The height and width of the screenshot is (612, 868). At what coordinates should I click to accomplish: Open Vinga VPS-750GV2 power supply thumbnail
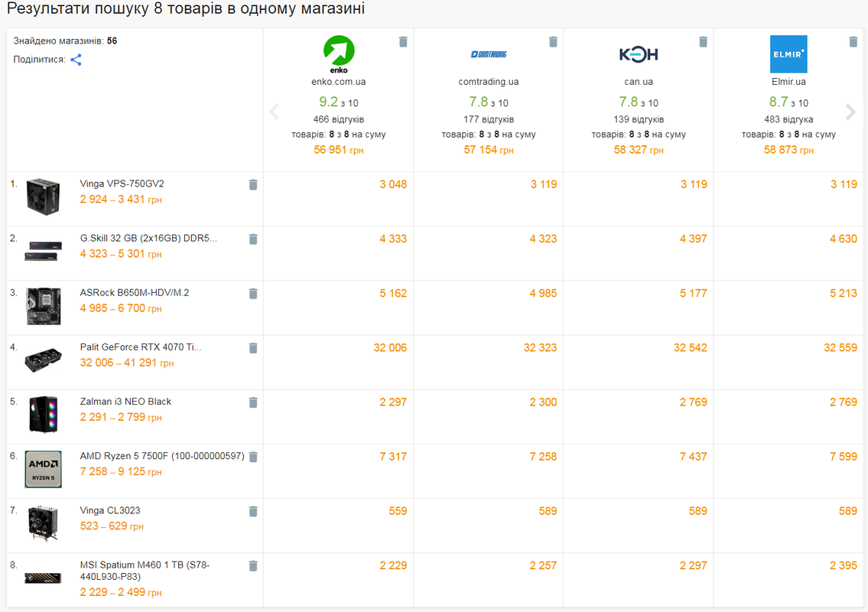(x=43, y=197)
